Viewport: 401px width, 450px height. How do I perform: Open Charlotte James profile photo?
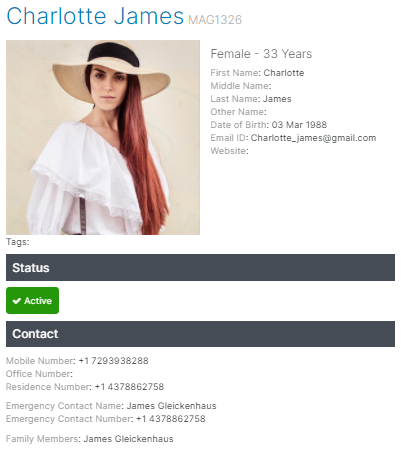click(103, 137)
